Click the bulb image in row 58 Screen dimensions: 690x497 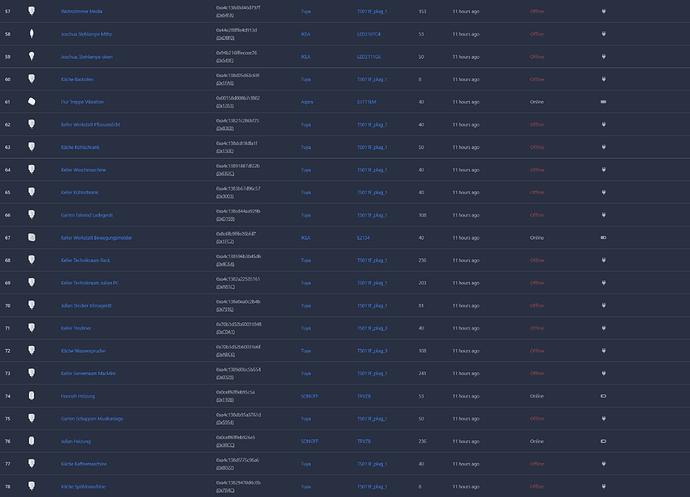pyautogui.click(x=31, y=33)
